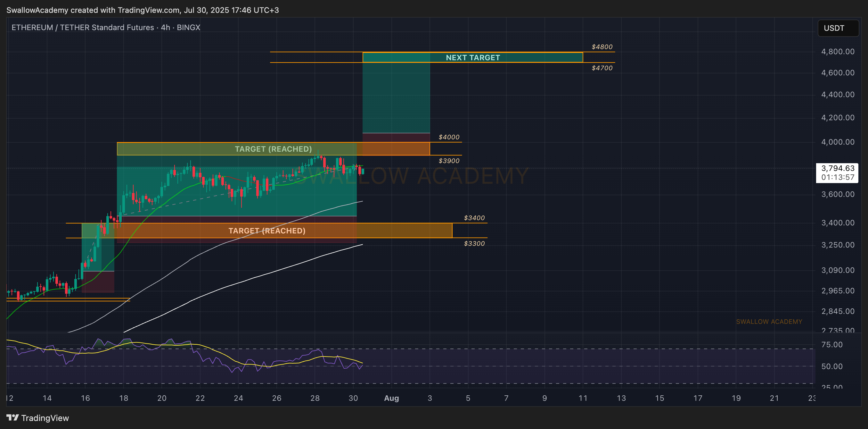Select the $4800 price label

click(602, 47)
